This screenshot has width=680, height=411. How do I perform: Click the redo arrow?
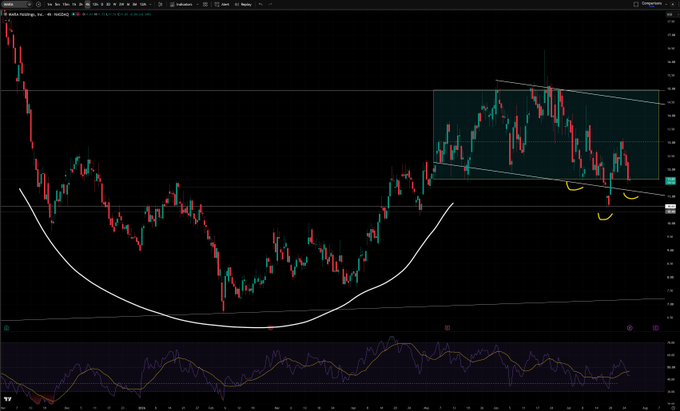tap(270, 4)
